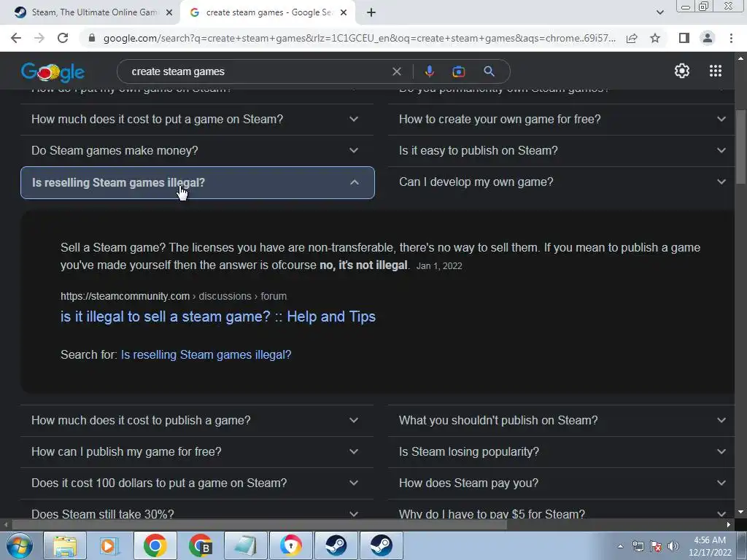Screen dimensions: 747x560
Task: Expand "Is it easy to publish on Steam?"
Action: [562, 150]
